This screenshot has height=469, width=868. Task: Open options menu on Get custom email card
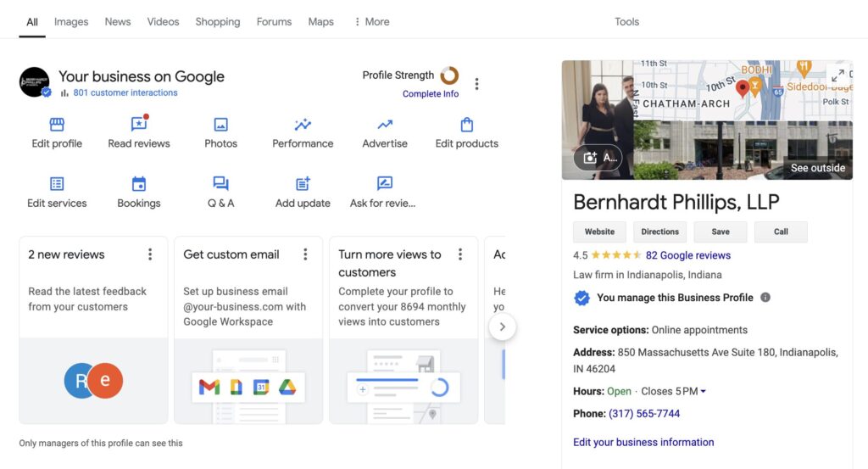click(305, 254)
